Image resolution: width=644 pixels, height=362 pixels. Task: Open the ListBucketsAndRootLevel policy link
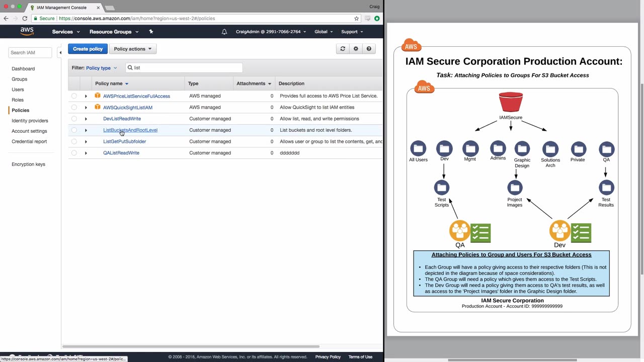[x=130, y=130]
